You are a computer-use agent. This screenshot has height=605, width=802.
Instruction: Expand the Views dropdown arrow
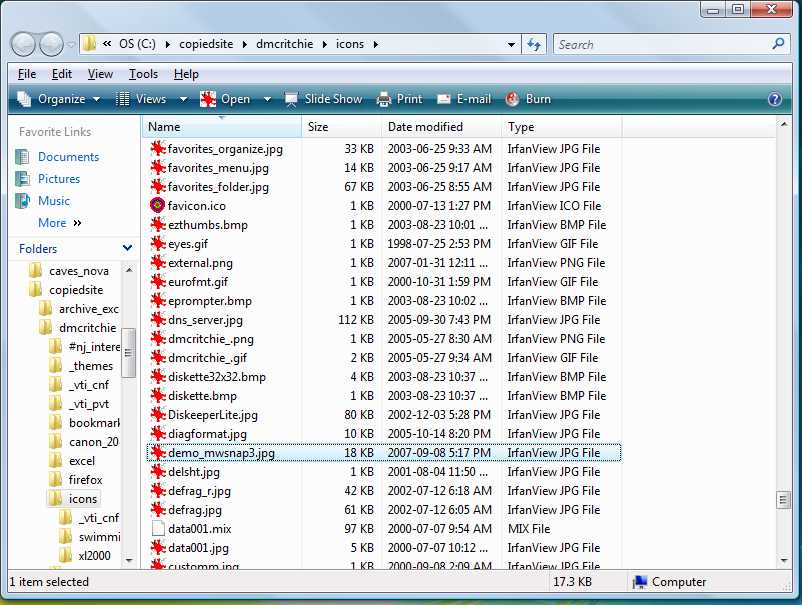point(183,99)
